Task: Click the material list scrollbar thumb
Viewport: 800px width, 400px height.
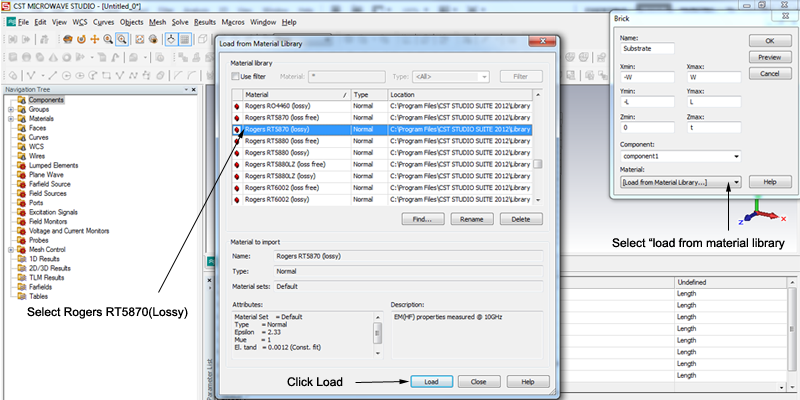Action: coord(538,164)
